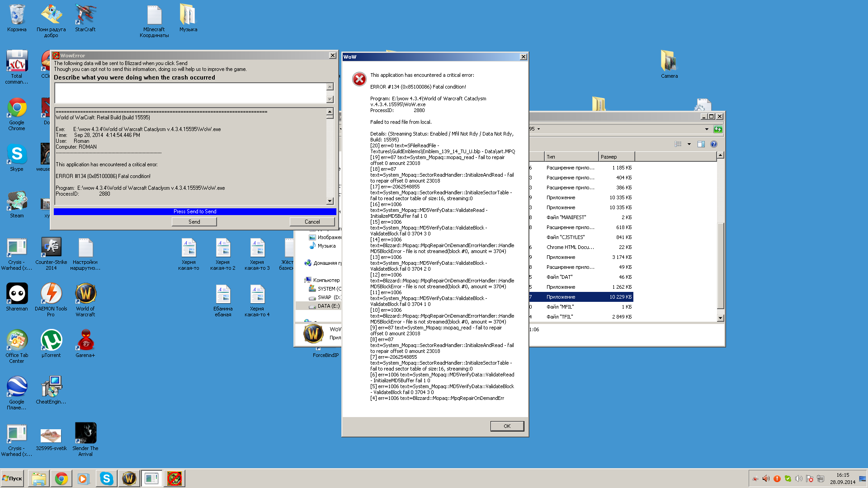Toggle Explorer preview pane icon
This screenshot has height=488, width=868.
pos(701,144)
